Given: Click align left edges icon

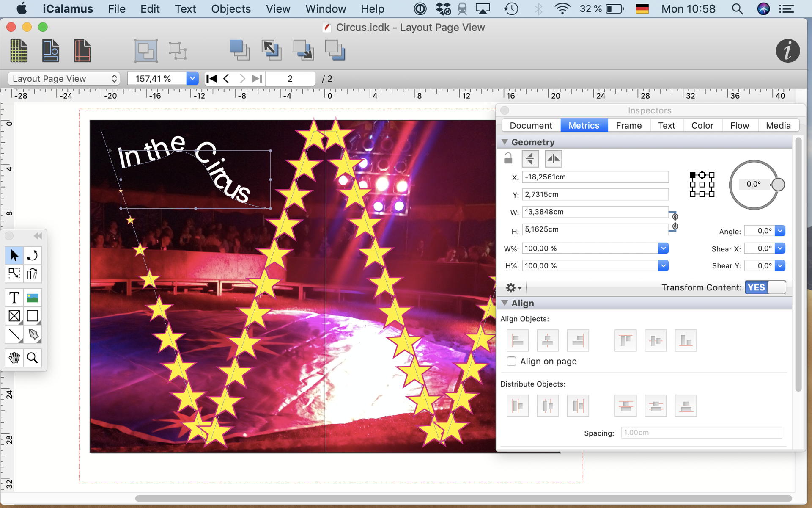Looking at the screenshot, I should [x=518, y=340].
